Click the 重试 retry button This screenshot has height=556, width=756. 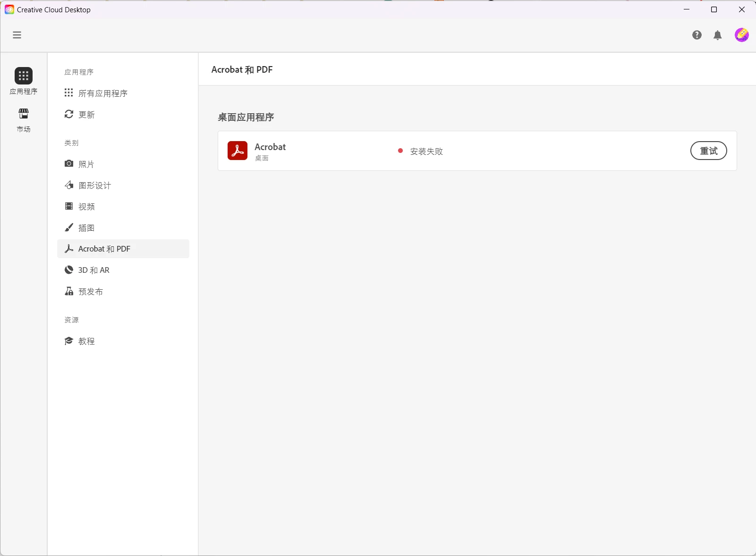click(x=708, y=151)
